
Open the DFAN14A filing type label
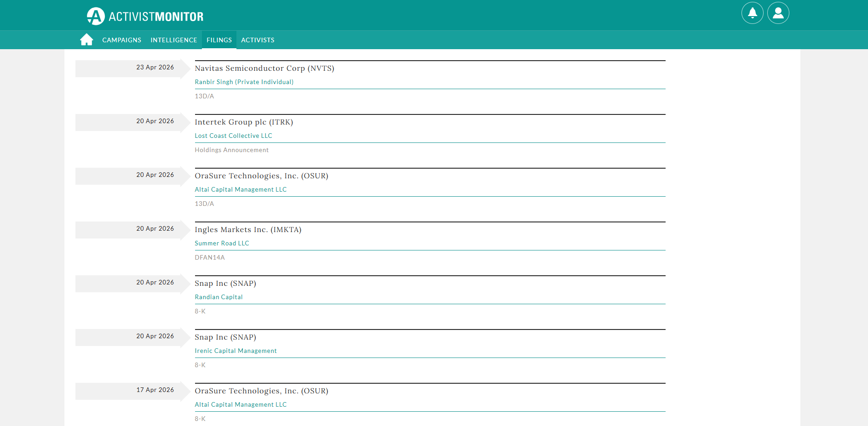click(210, 257)
